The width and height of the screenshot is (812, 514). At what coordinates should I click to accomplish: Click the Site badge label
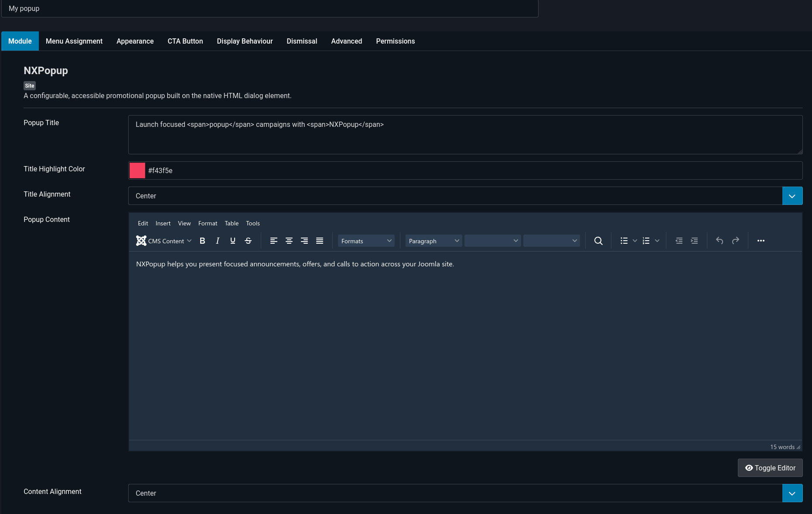pos(30,86)
